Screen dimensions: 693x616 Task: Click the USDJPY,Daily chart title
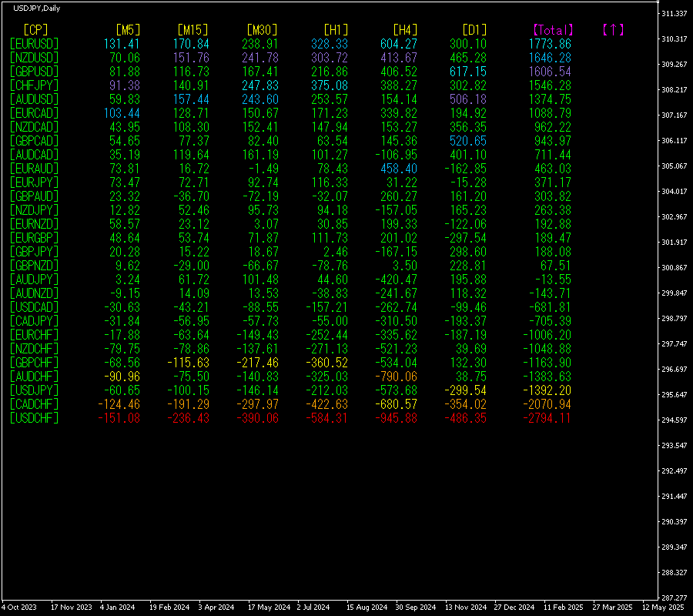tap(37, 8)
